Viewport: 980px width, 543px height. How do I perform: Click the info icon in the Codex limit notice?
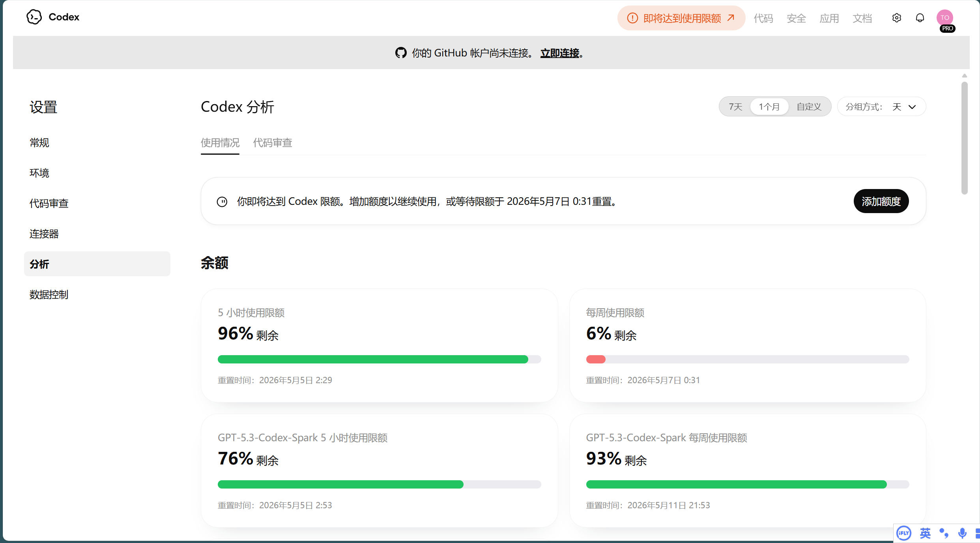pyautogui.click(x=222, y=202)
